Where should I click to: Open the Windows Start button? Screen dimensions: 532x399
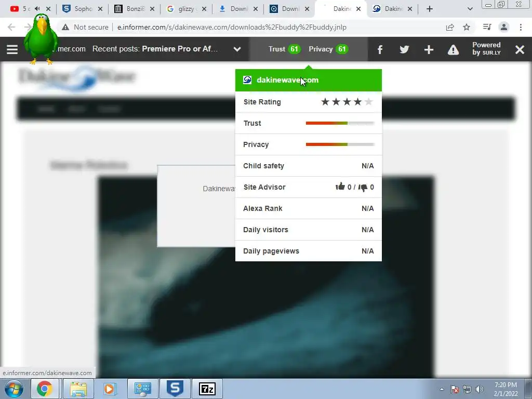14,389
